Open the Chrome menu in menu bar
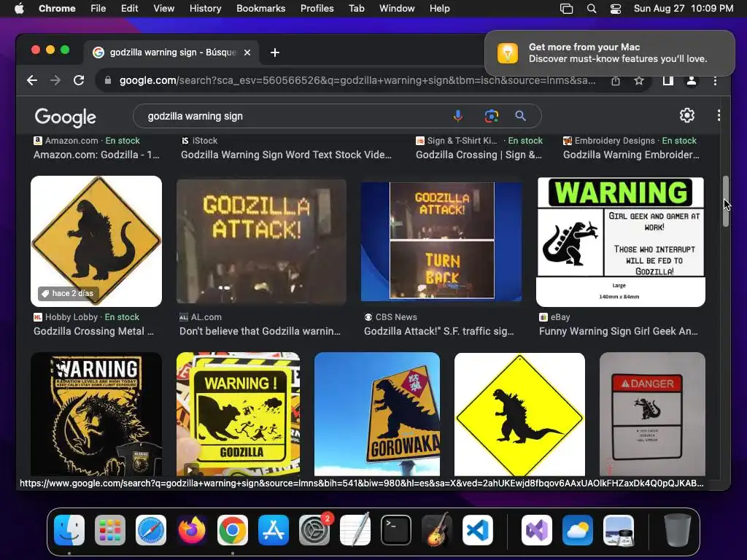 click(57, 9)
